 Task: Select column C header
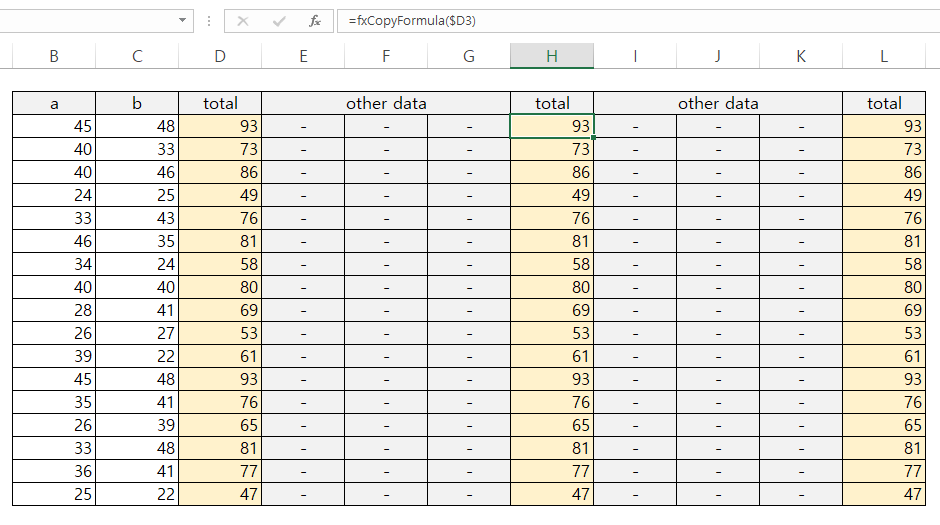[137, 56]
